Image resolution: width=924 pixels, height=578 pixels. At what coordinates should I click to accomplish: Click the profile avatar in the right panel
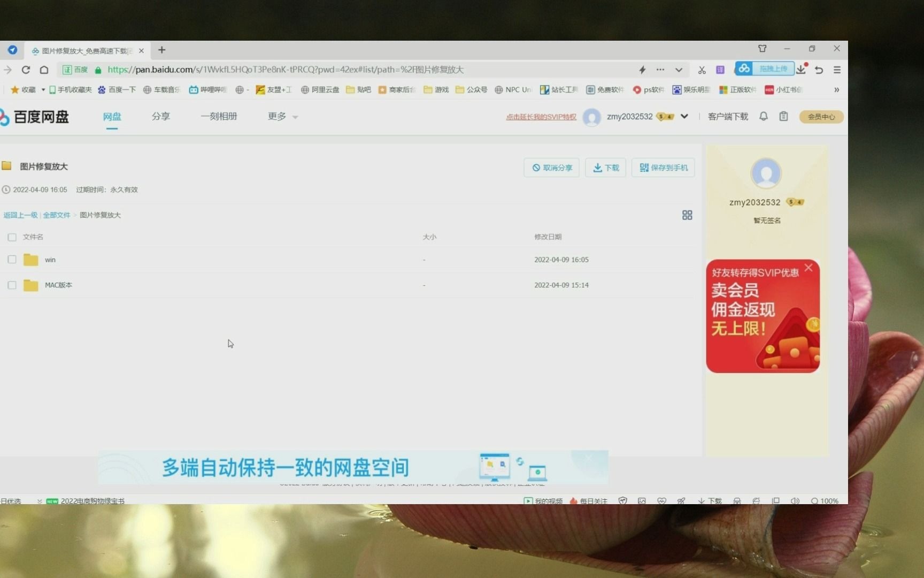pos(766,173)
